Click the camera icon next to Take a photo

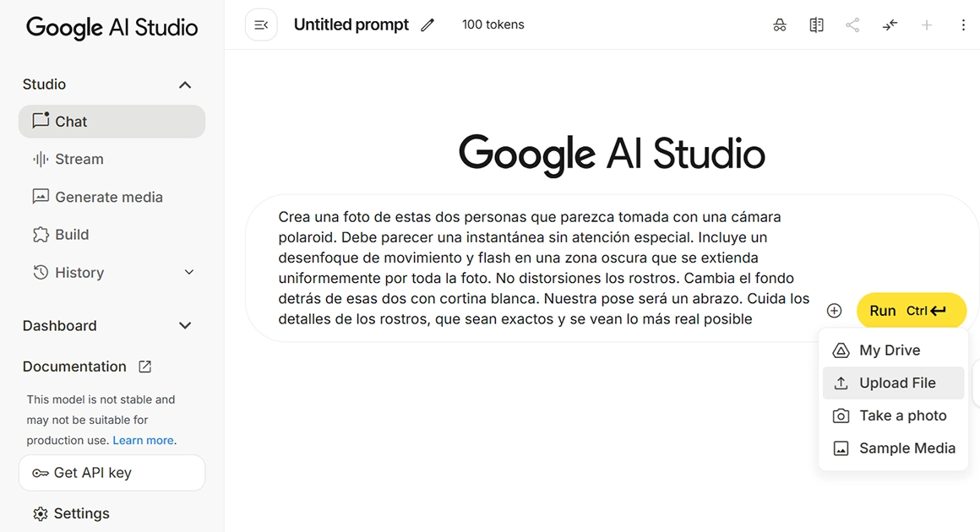pyautogui.click(x=841, y=415)
